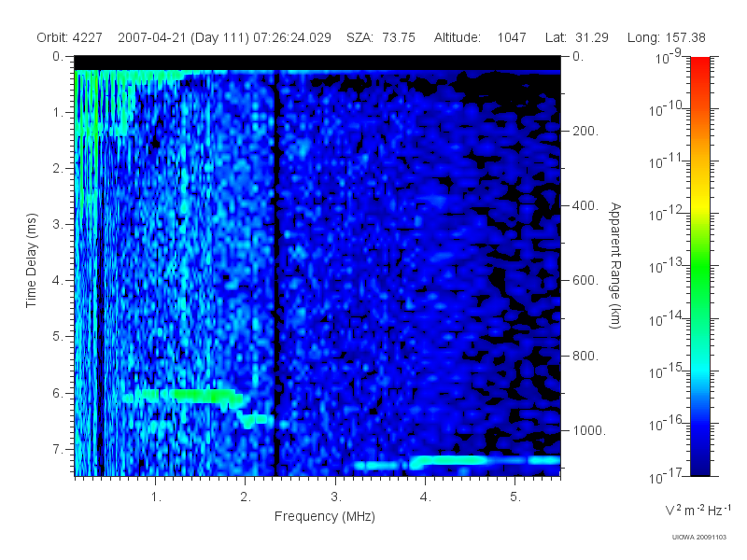
Task: Click the red top of the color bar
Action: 700,64
